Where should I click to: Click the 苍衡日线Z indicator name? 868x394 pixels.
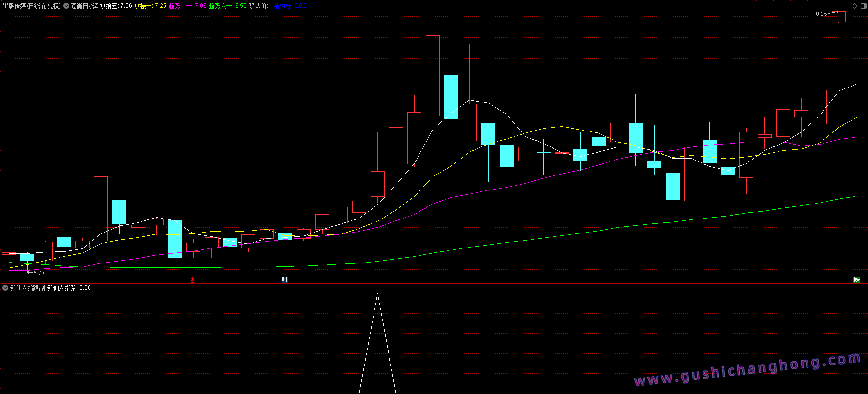tap(84, 6)
